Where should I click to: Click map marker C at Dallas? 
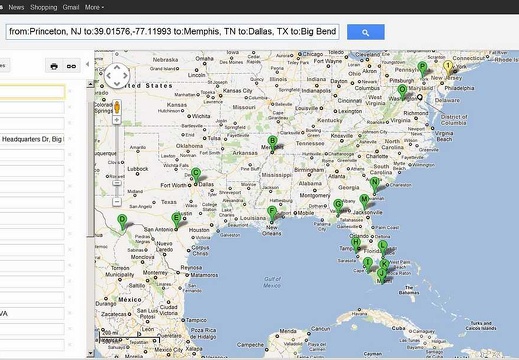[196, 176]
